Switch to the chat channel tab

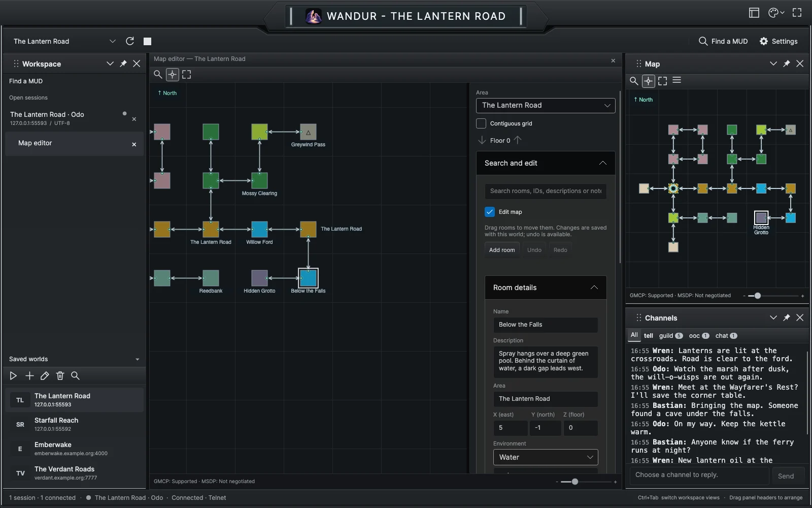click(x=726, y=336)
